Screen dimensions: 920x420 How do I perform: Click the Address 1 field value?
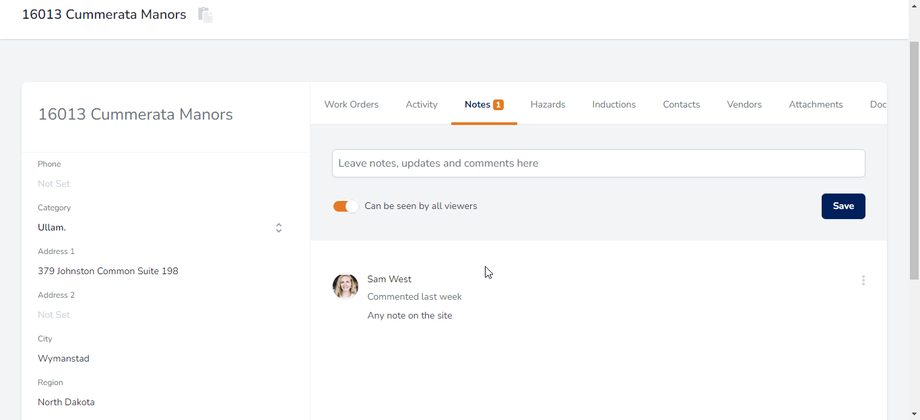pyautogui.click(x=108, y=271)
